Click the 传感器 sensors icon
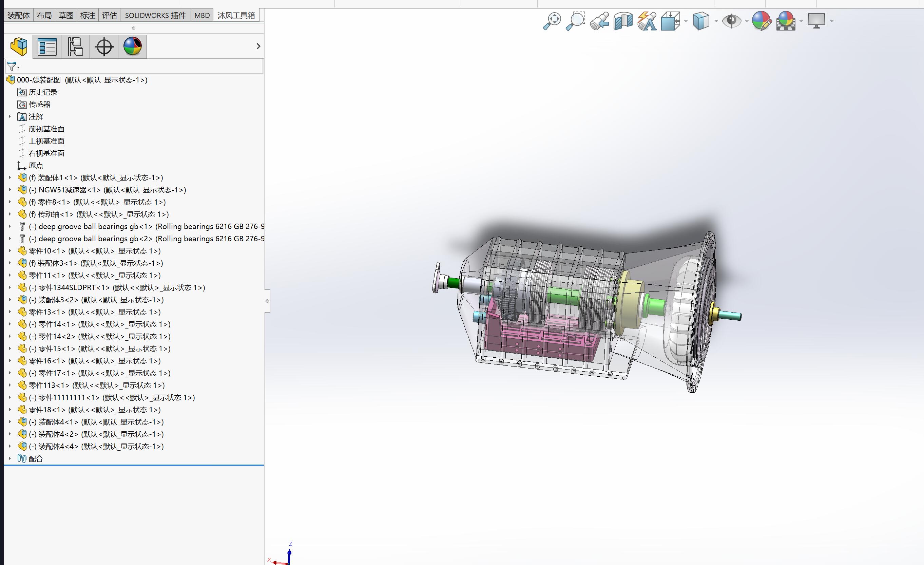Viewport: 924px width, 565px height. point(22,105)
